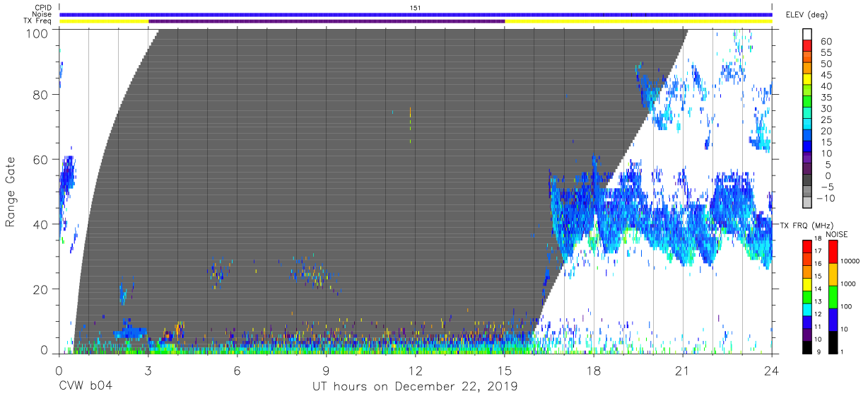
Task: Click the 21 tick on the time axis
Action: point(683,370)
